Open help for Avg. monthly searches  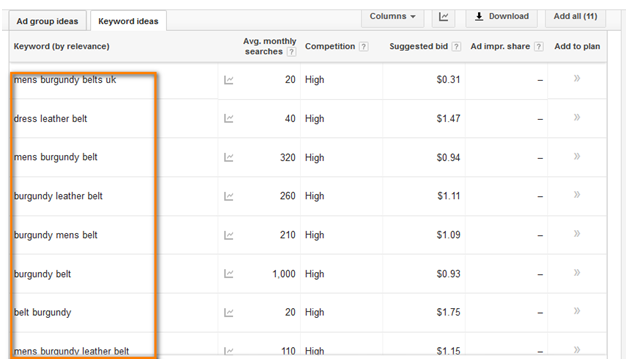292,52
